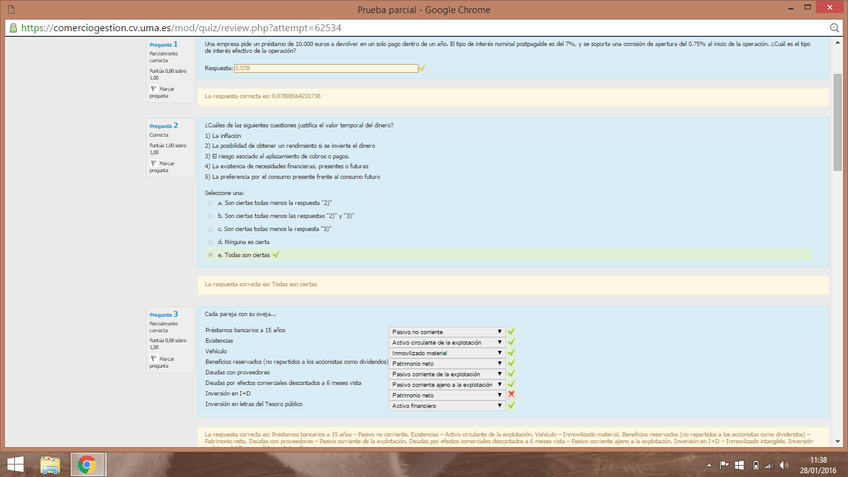Open dropdown for Inversión en letras del Tesoro
The width and height of the screenshot is (848, 477).
(446, 406)
